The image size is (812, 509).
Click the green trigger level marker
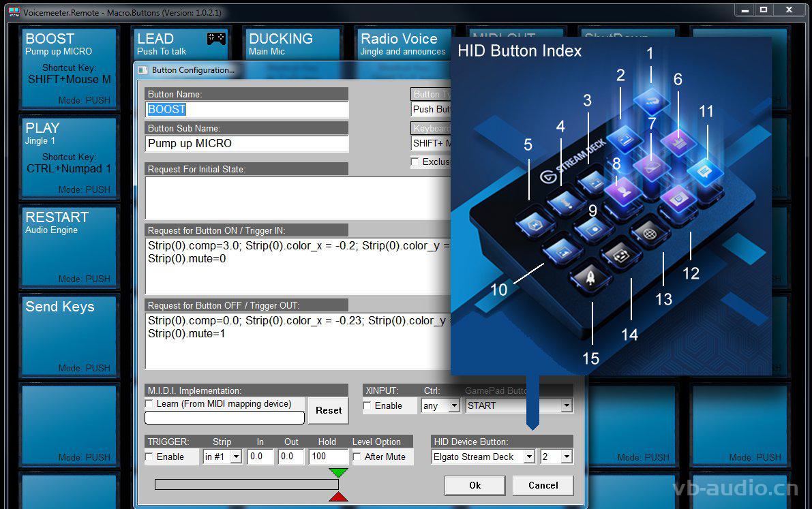pos(337,473)
